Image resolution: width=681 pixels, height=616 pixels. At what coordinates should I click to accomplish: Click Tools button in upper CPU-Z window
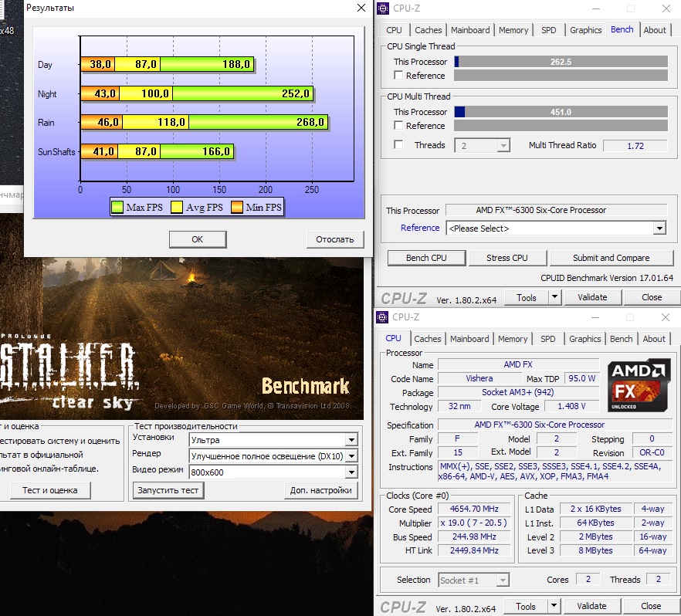click(x=527, y=297)
